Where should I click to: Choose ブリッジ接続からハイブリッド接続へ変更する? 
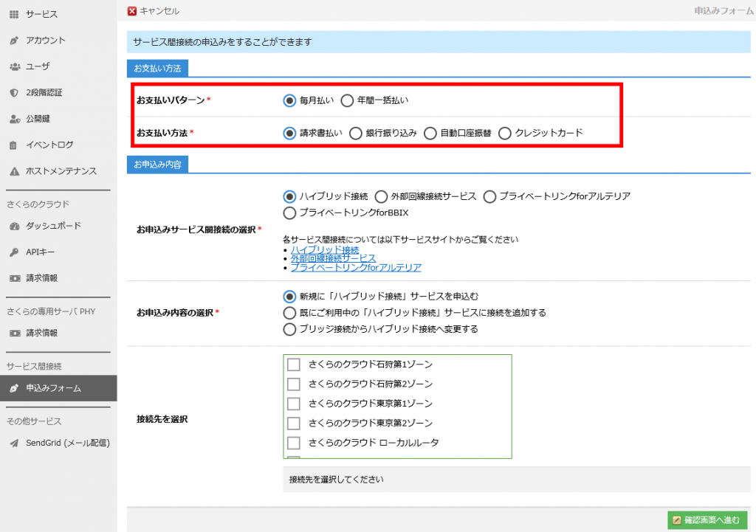[x=289, y=330]
